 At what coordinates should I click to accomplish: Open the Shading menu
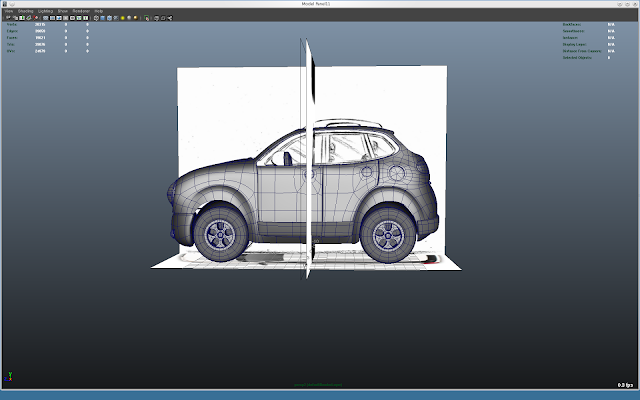25,11
